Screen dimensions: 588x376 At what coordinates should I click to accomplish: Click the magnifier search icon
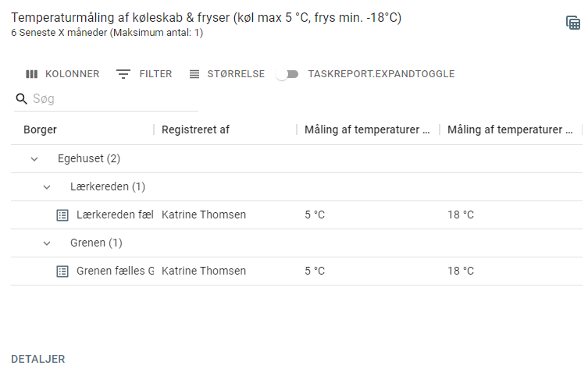click(21, 99)
